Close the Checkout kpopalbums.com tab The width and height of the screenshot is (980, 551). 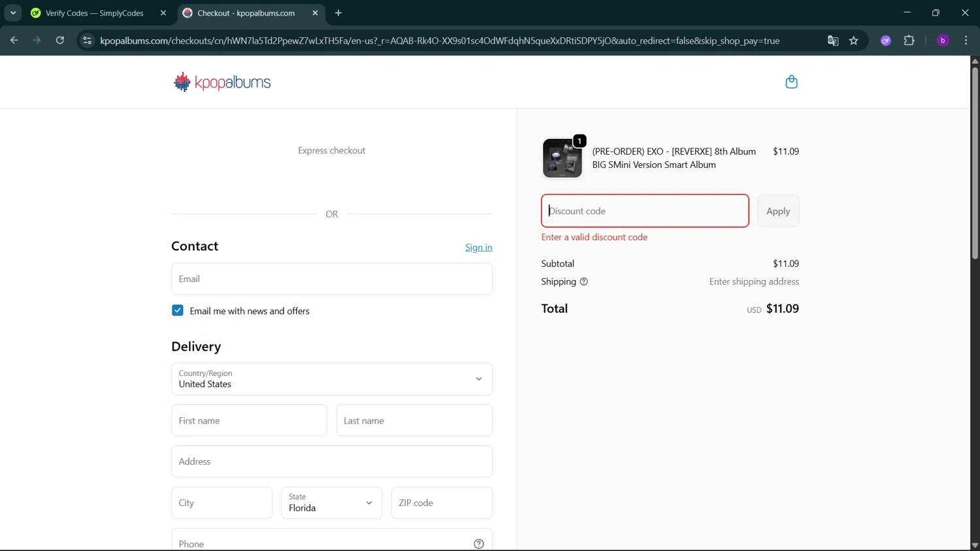[315, 13]
